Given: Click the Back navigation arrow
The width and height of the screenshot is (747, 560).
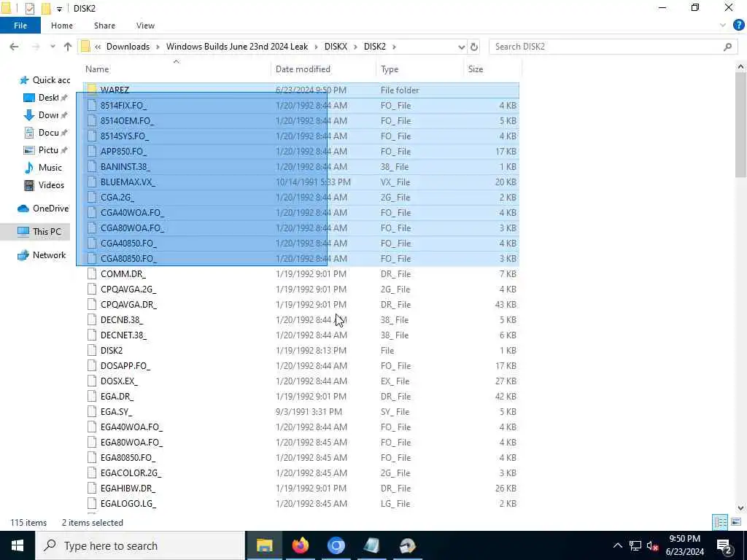Looking at the screenshot, I should tap(15, 47).
